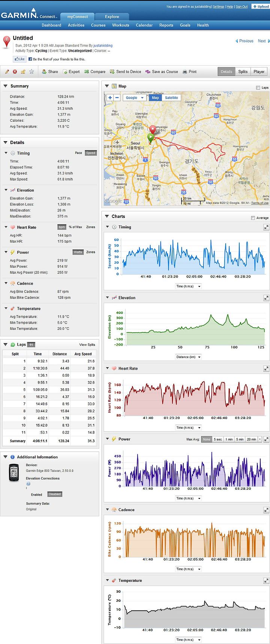Open Power chart time axis dropdown

click(x=189, y=498)
